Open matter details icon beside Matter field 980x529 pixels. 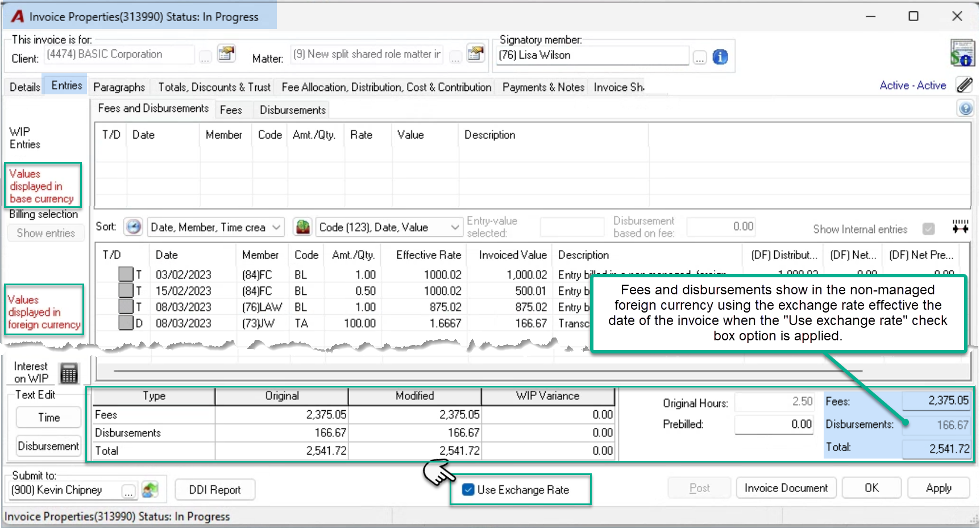pos(475,54)
